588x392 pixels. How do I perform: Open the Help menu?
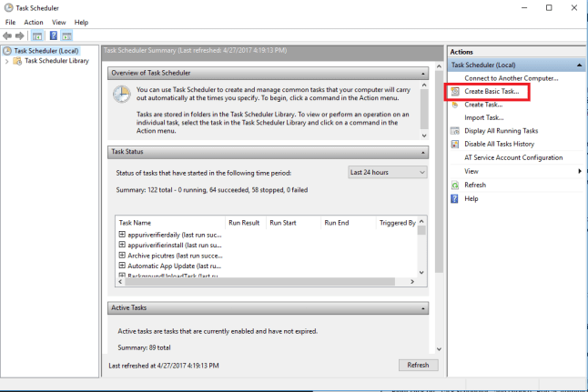pyautogui.click(x=81, y=23)
